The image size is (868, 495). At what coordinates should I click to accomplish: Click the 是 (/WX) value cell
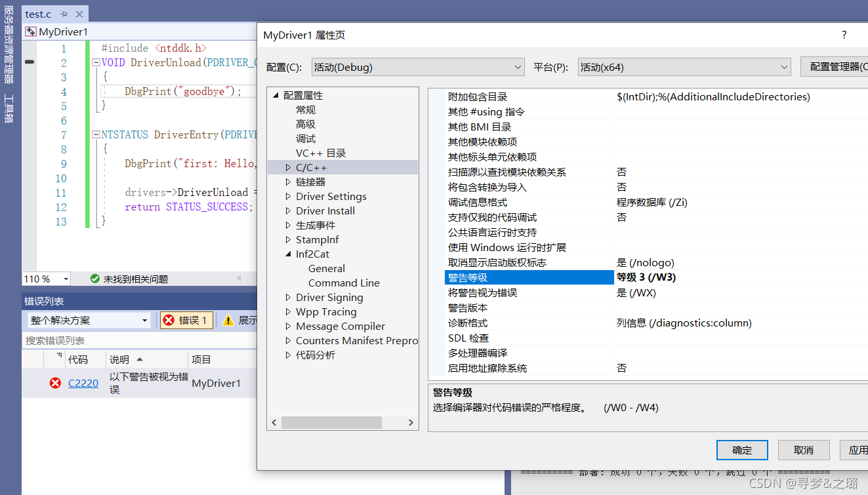(x=741, y=292)
